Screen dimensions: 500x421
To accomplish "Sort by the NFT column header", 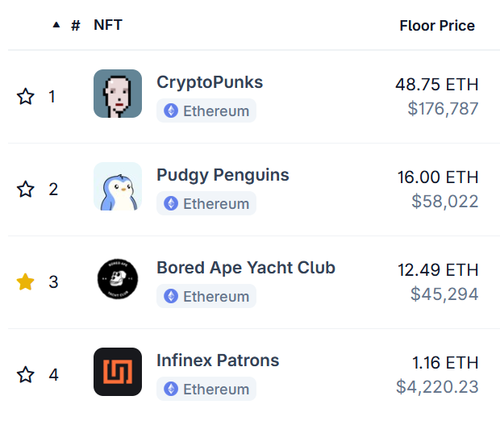I will (108, 25).
